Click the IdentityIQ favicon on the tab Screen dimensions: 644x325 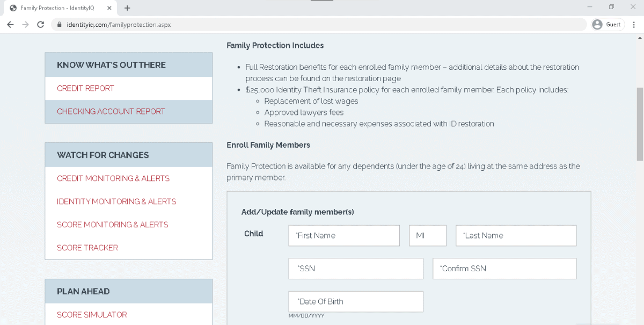(12, 8)
